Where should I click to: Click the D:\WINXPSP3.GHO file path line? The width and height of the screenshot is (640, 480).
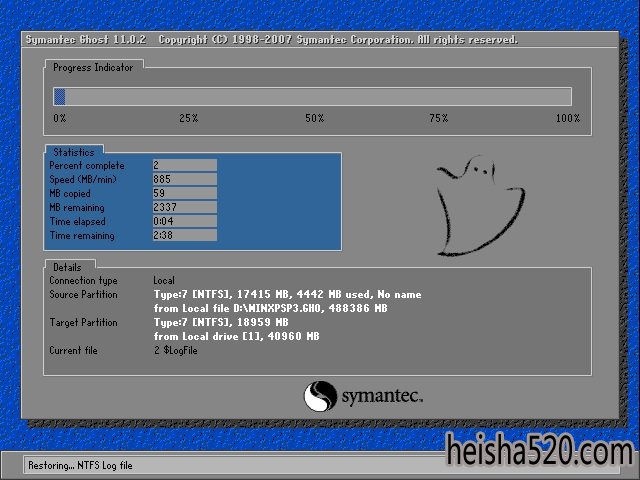[271, 309]
